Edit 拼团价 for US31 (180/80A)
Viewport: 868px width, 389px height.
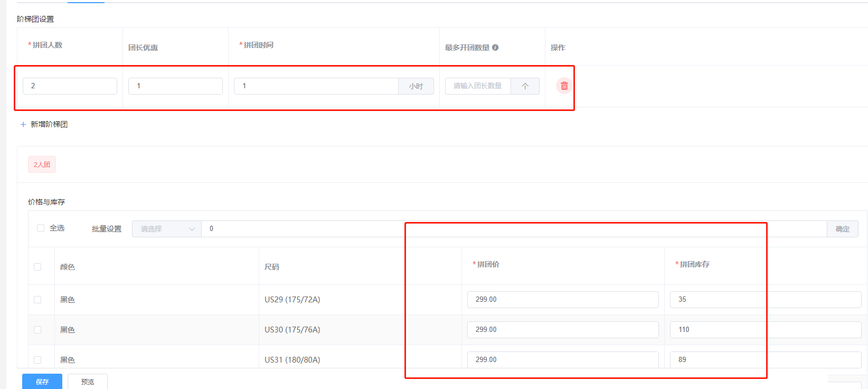click(563, 360)
